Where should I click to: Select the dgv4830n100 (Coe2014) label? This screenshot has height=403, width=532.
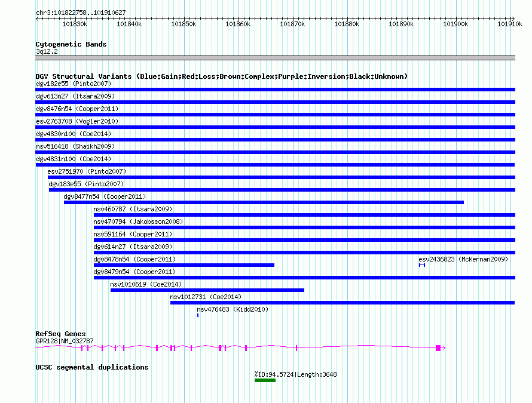point(74,134)
